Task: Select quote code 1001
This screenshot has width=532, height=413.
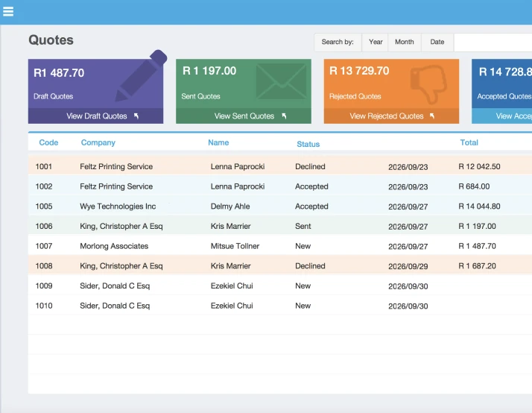Action: pos(44,167)
